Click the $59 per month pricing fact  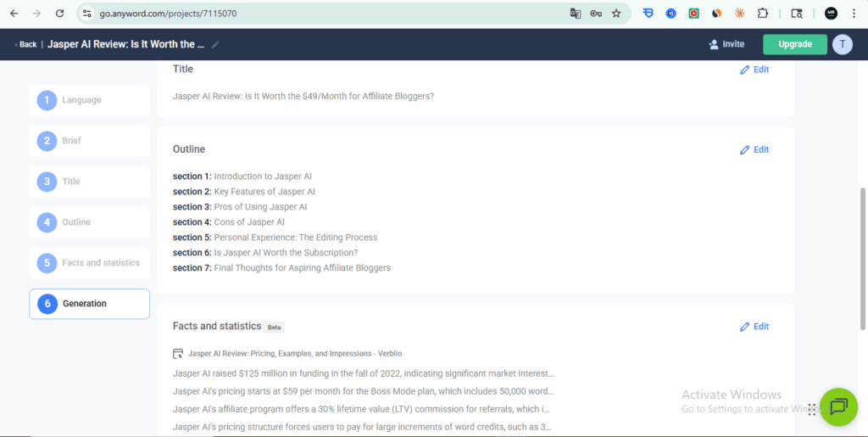coord(363,391)
